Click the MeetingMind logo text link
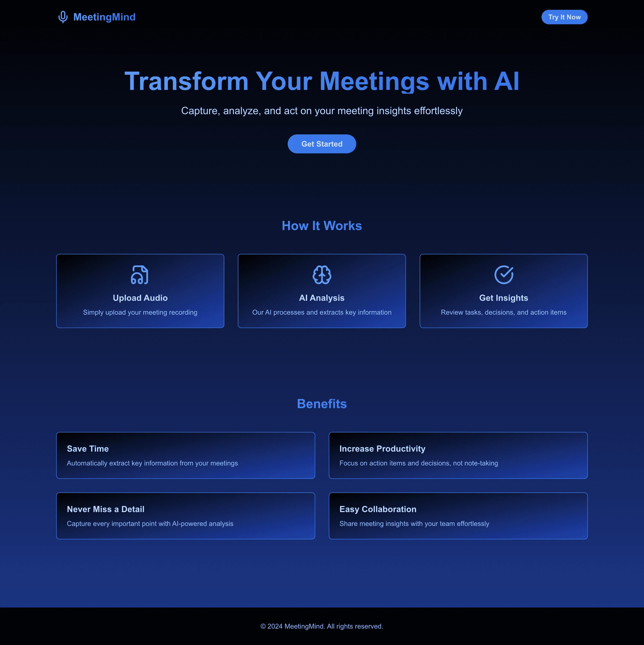This screenshot has height=645, width=644. (96, 17)
